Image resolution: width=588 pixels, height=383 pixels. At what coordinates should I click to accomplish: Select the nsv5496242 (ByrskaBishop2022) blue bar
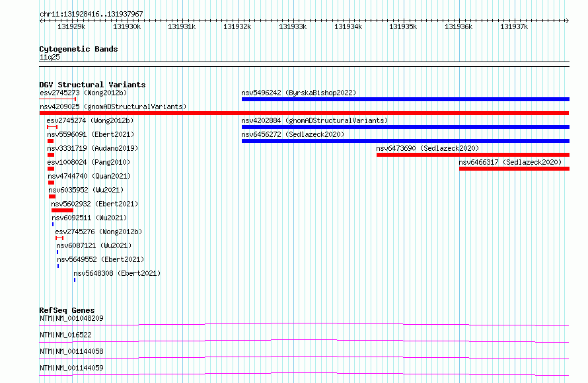click(x=406, y=99)
